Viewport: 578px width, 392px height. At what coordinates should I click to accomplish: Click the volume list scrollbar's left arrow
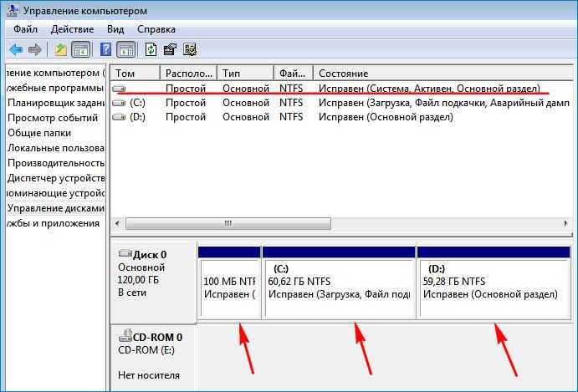coord(118,223)
